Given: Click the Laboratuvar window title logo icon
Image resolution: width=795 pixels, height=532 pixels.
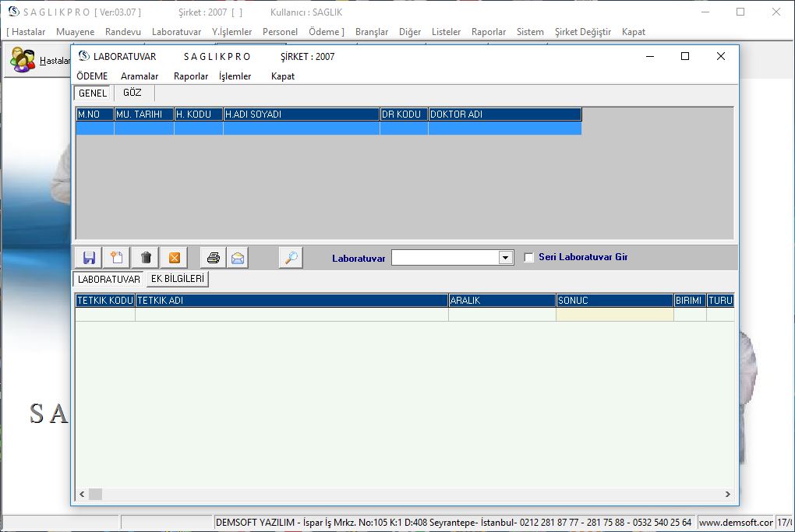Looking at the screenshot, I should click(83, 56).
